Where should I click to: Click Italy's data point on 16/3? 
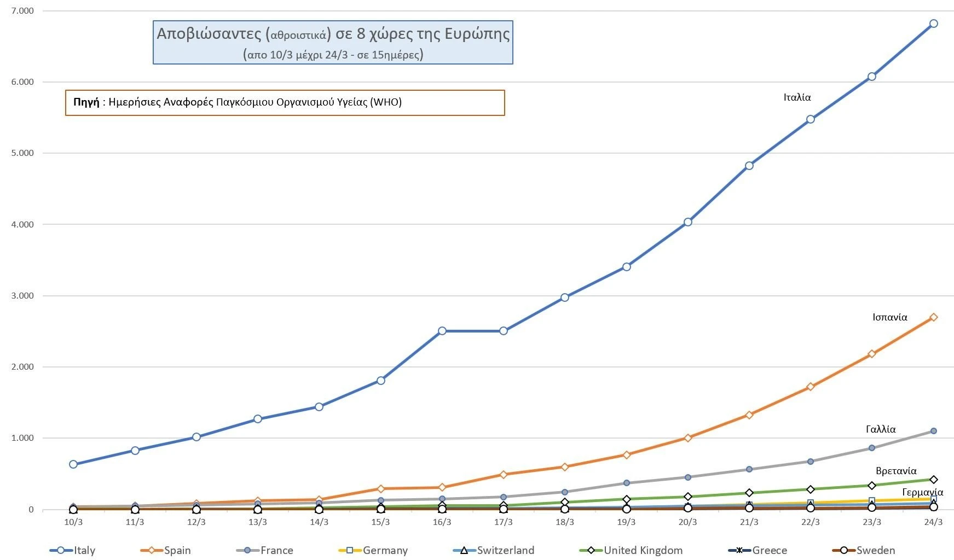(x=442, y=331)
